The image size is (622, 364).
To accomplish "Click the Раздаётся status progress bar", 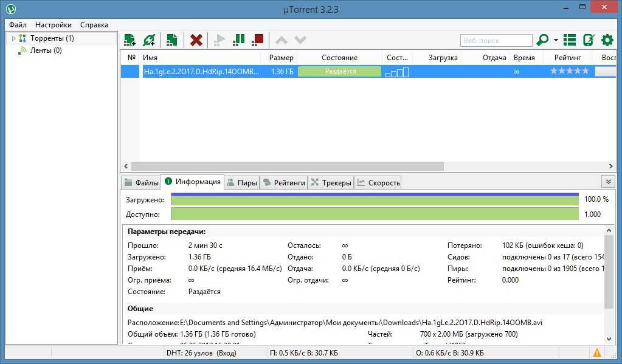I will (339, 71).
